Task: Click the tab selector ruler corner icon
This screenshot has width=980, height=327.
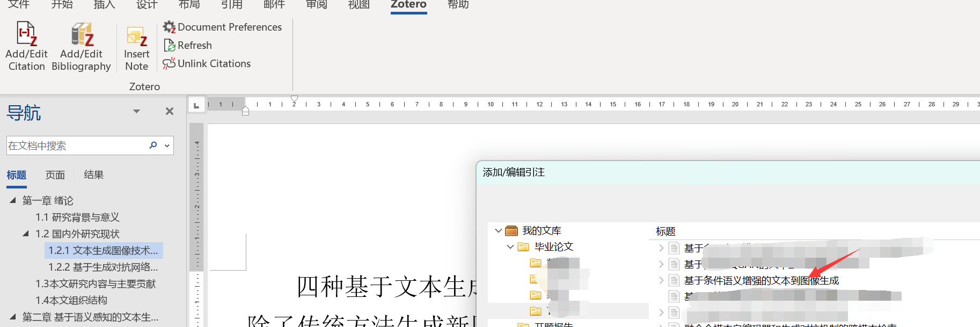Action: pyautogui.click(x=196, y=105)
